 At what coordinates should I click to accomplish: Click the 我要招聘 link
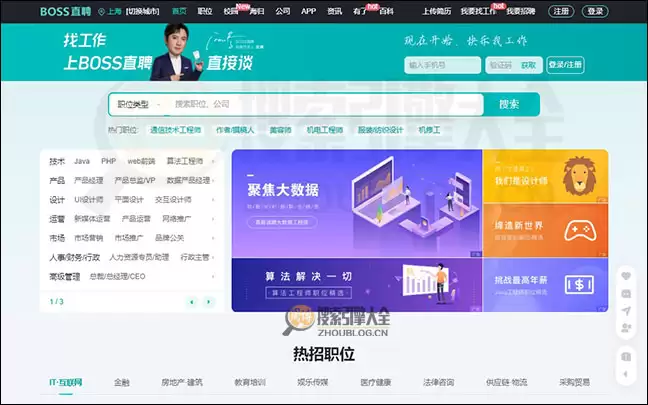pos(521,12)
